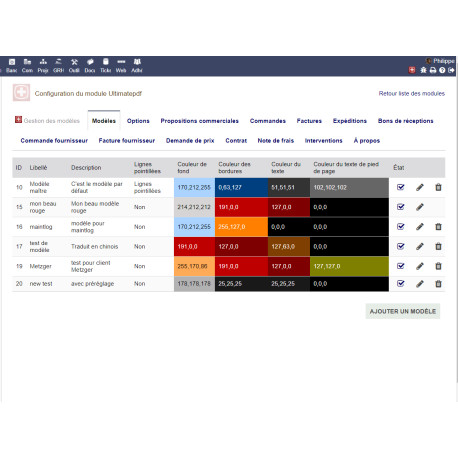
Task: Click the printer icon in top bar
Action: (x=433, y=70)
